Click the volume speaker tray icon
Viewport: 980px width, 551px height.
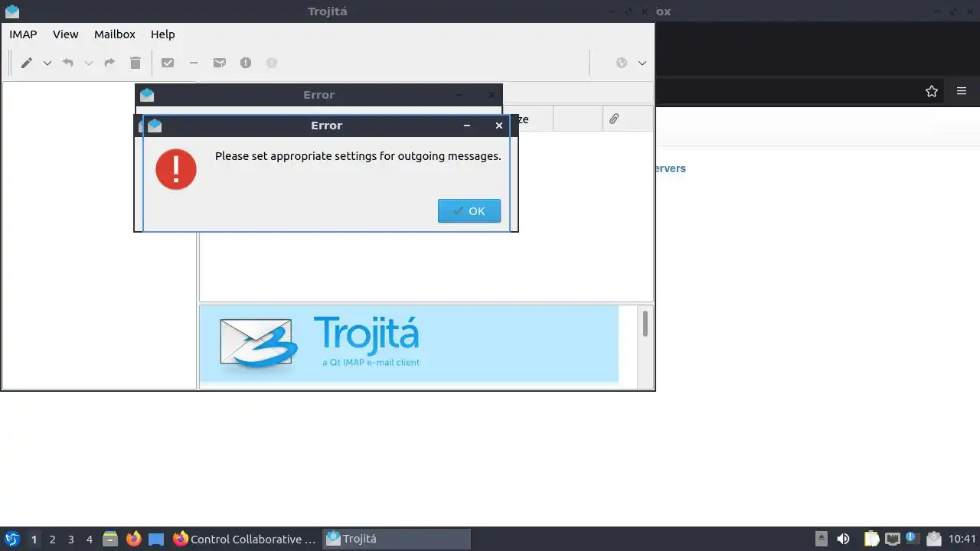coord(843,539)
